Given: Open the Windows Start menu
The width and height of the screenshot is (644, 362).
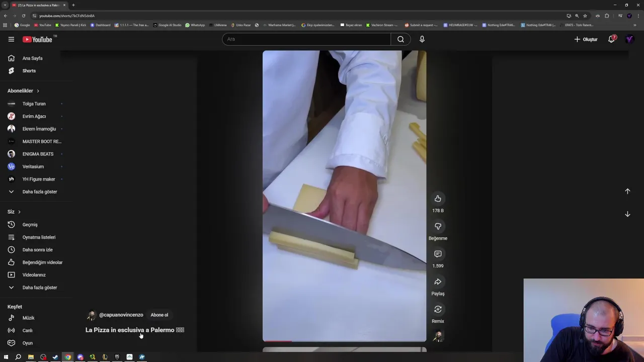Looking at the screenshot, I should pos(6,357).
